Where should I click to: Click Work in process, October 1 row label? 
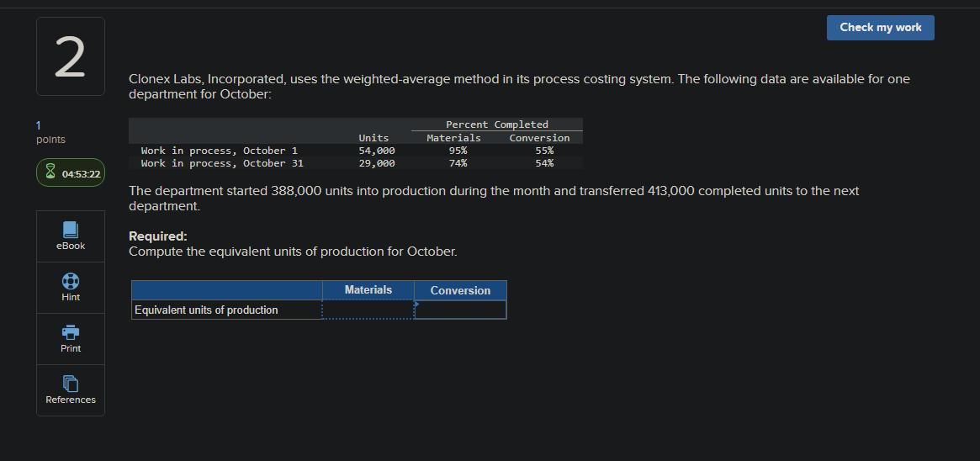(x=220, y=151)
